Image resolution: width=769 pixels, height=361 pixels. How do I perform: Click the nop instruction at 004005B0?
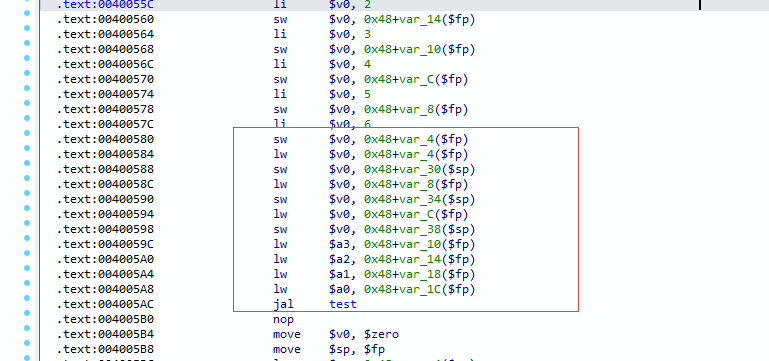[283, 320]
